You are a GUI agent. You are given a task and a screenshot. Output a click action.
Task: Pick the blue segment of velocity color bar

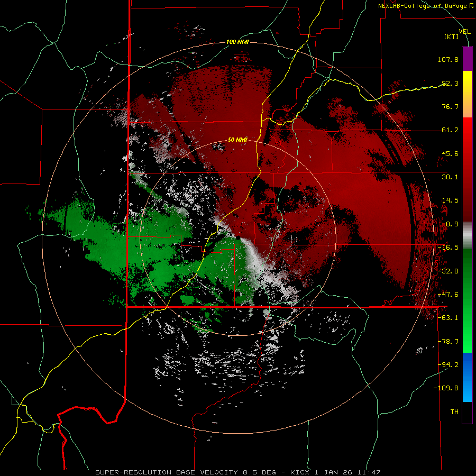pyautogui.click(x=467, y=377)
